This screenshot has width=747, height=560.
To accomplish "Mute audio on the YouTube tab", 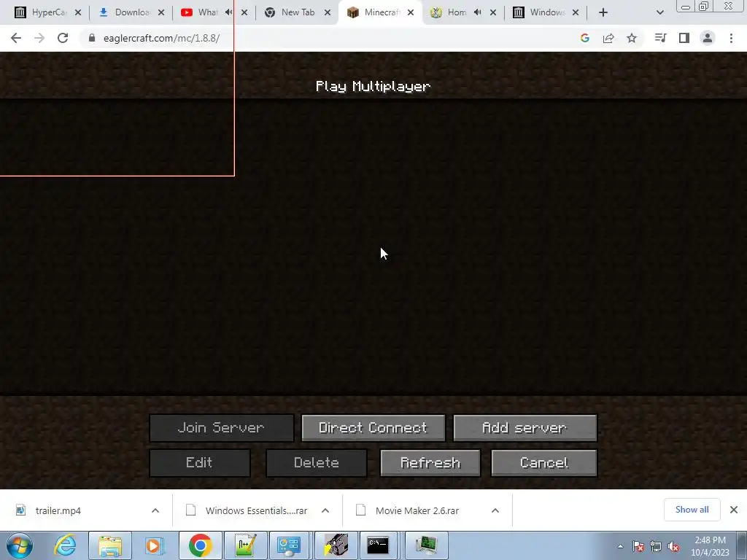I will click(229, 12).
